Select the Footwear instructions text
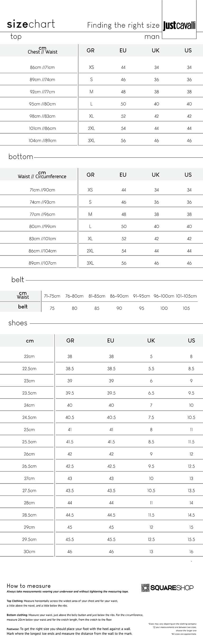This screenshot has height=644, width=203. point(70,631)
